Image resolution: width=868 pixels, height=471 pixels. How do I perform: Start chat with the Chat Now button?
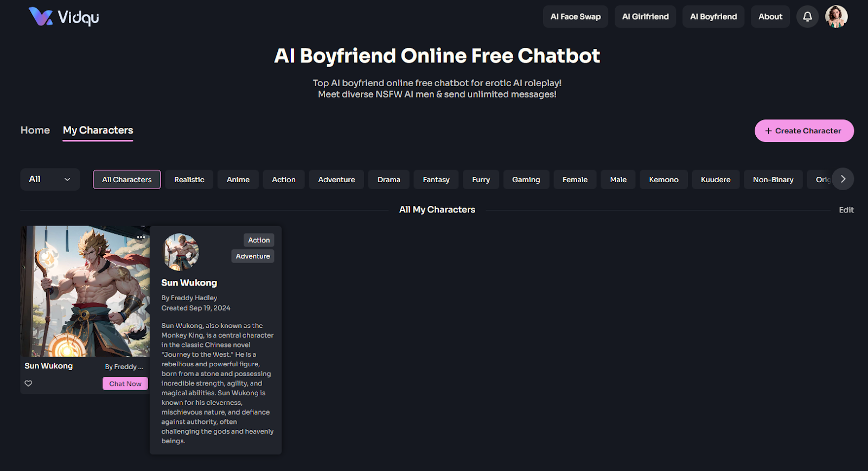[125, 383]
